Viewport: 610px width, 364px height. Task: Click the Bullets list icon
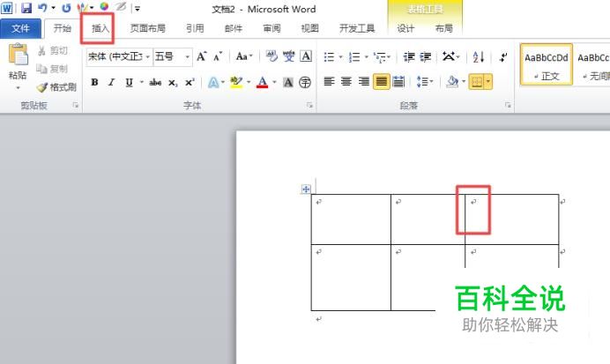[x=329, y=57]
